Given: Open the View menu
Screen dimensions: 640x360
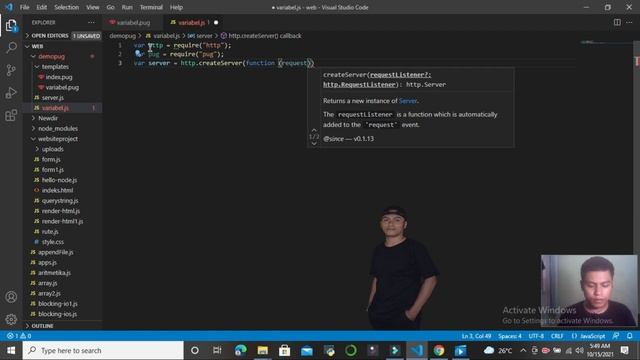Looking at the screenshot, I should 93,7.
